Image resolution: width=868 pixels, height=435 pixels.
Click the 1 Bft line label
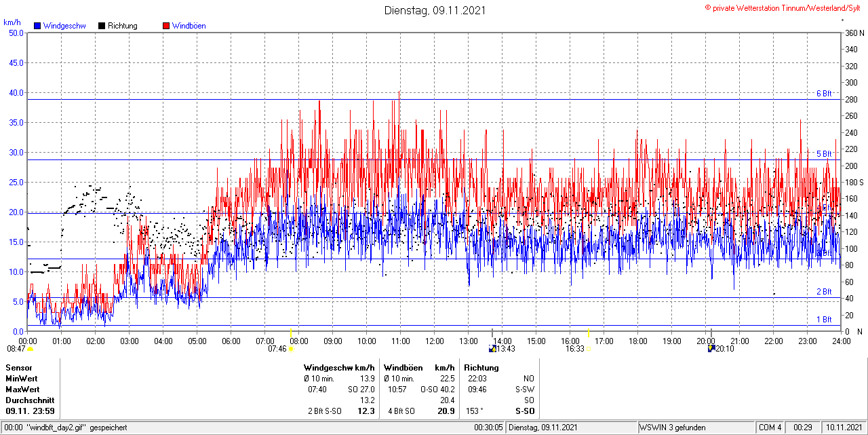(x=823, y=320)
